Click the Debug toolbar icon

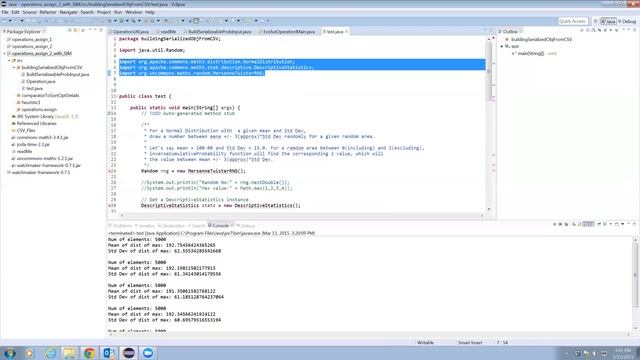[110, 21]
